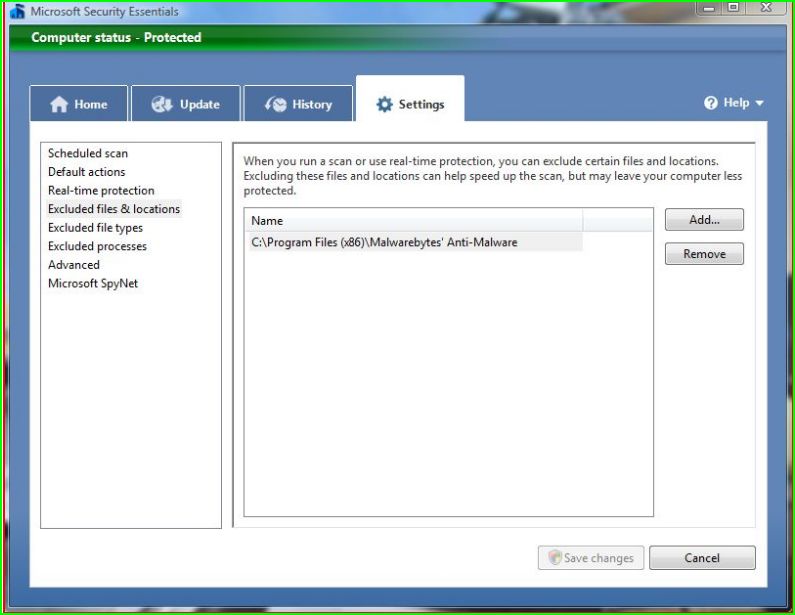Screen dimensions: 795x615
Task: Close the Microsoft Security Essentials window
Action: (766, 8)
